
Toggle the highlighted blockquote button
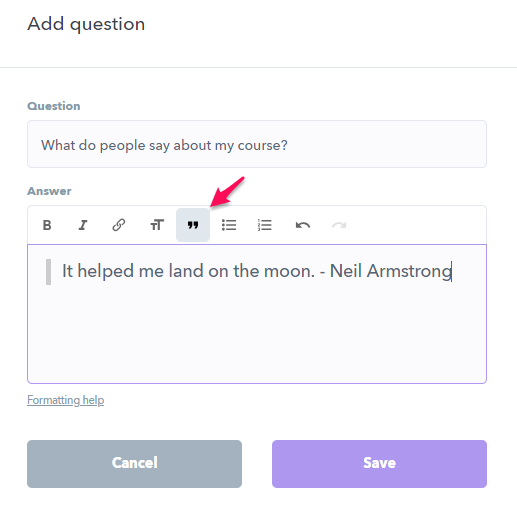(x=193, y=225)
